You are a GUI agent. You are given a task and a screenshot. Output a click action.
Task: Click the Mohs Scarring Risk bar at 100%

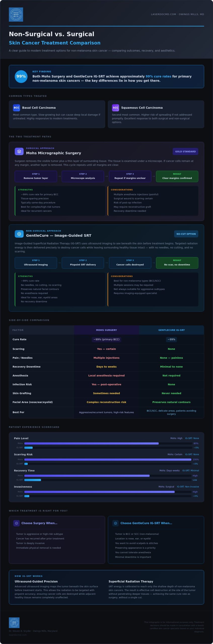point(108,460)
